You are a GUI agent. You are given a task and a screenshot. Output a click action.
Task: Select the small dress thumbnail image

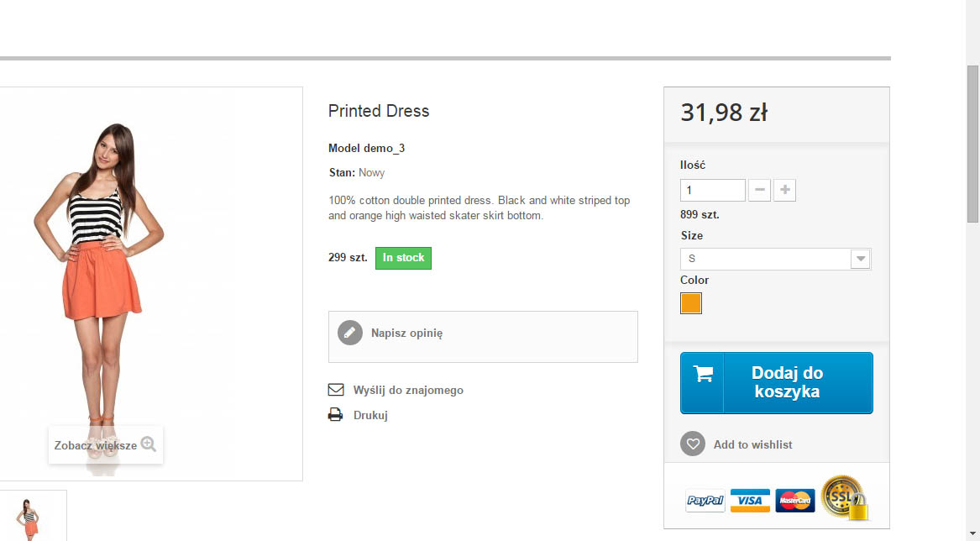[31, 517]
